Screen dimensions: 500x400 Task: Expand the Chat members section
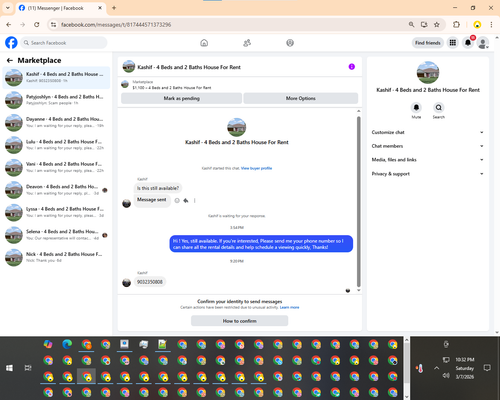click(428, 146)
